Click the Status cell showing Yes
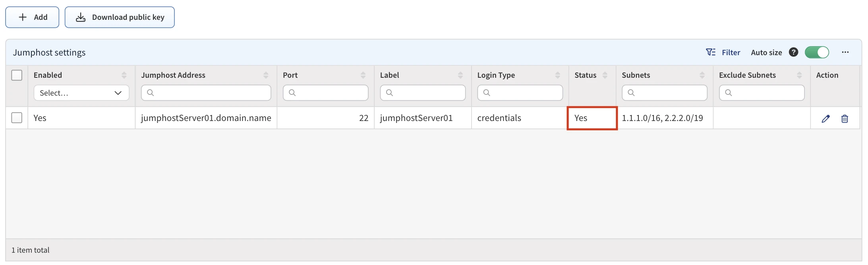 point(592,118)
